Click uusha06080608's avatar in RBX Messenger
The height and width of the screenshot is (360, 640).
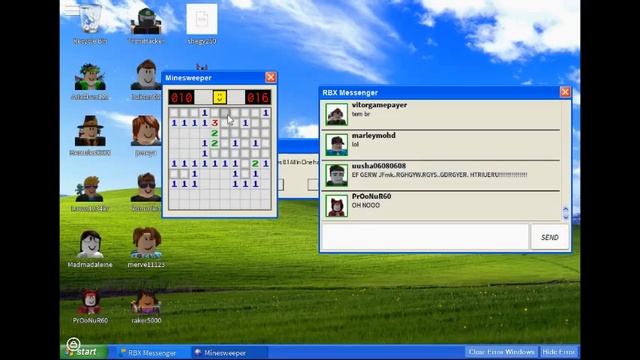(x=336, y=175)
